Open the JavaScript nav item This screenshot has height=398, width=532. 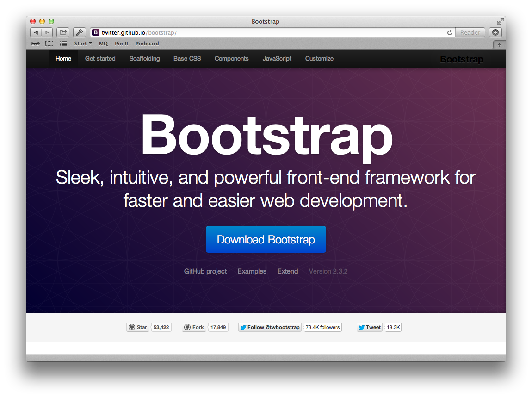[277, 59]
